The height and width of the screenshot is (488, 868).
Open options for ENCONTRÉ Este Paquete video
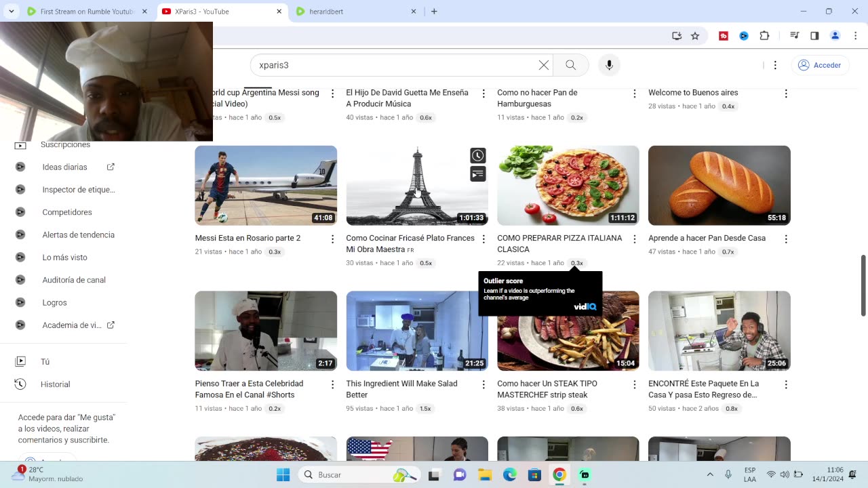(786, 384)
